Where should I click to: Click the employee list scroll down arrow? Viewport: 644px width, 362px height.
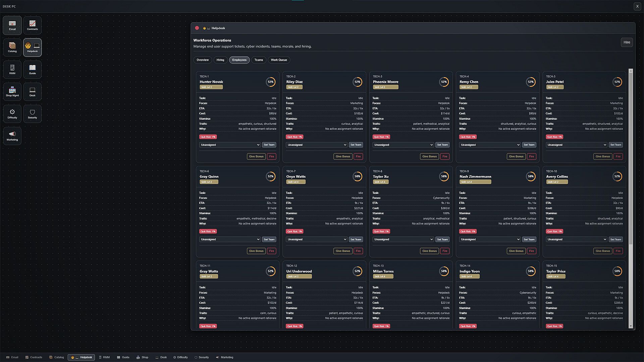click(631, 326)
